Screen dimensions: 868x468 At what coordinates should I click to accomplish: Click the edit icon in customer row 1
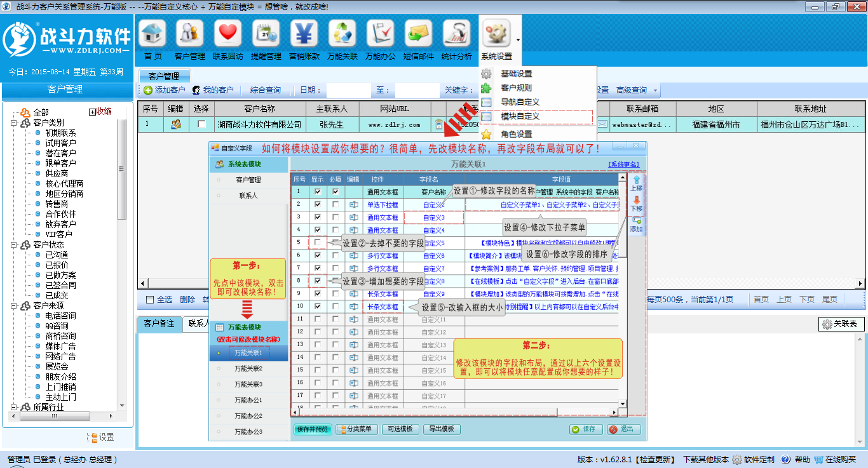176,124
